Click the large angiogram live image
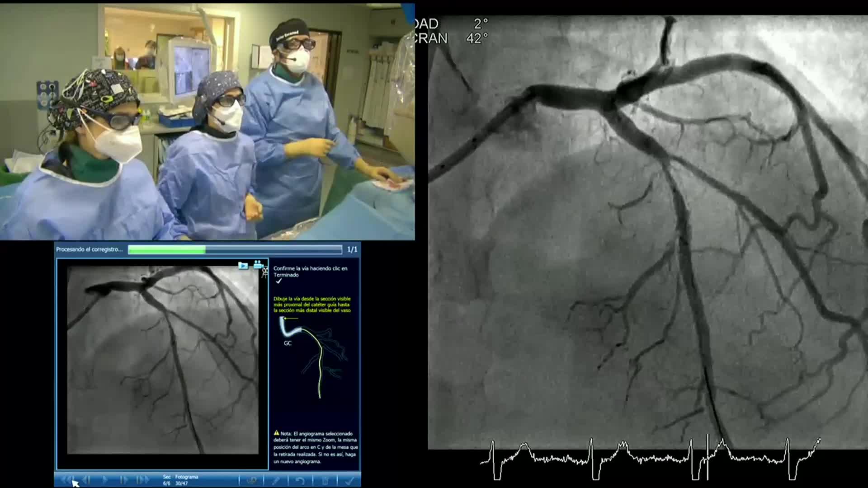Screen dimensions: 868x488 click(647, 235)
